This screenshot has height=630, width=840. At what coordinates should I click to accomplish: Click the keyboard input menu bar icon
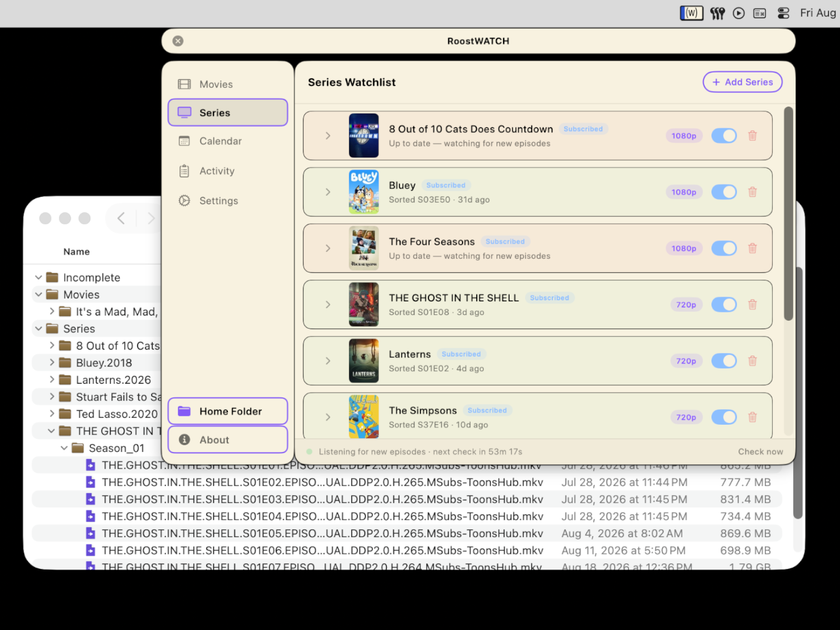coord(760,13)
